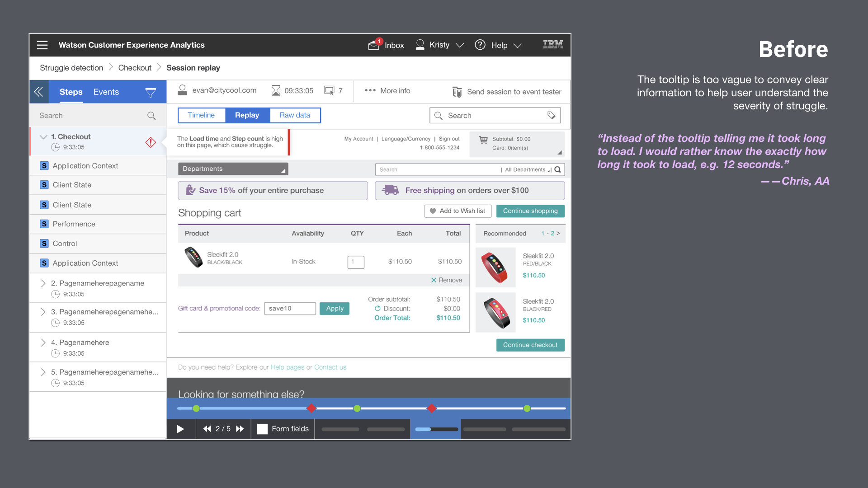Open the Kristy account dropdown
Screen dimensions: 868x488
460,45
